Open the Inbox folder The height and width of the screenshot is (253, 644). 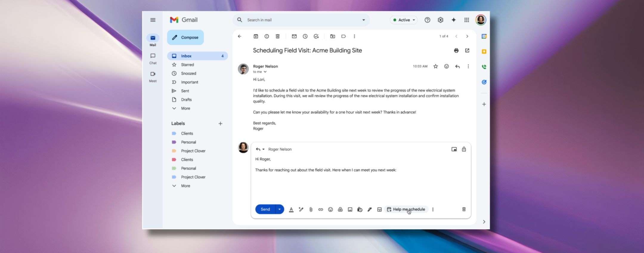[x=186, y=56]
